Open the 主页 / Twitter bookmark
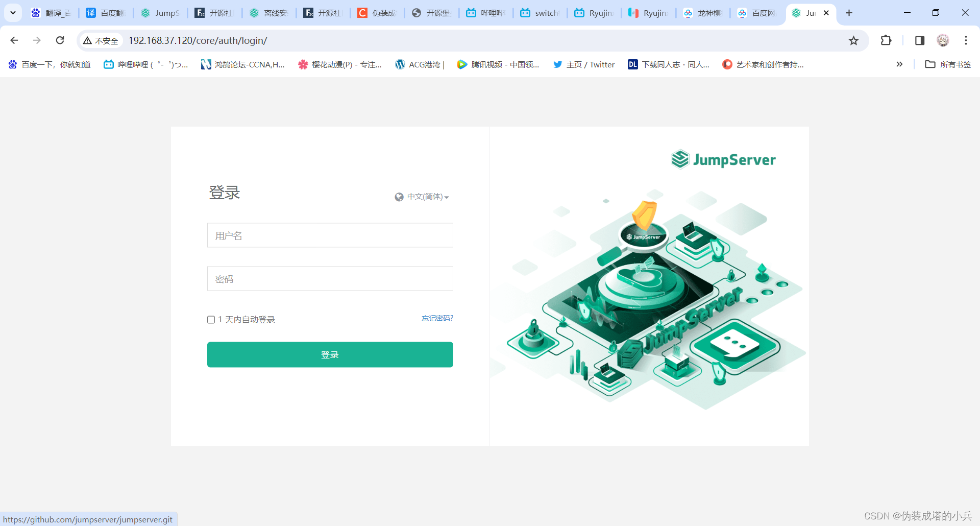The height and width of the screenshot is (526, 980). (584, 64)
